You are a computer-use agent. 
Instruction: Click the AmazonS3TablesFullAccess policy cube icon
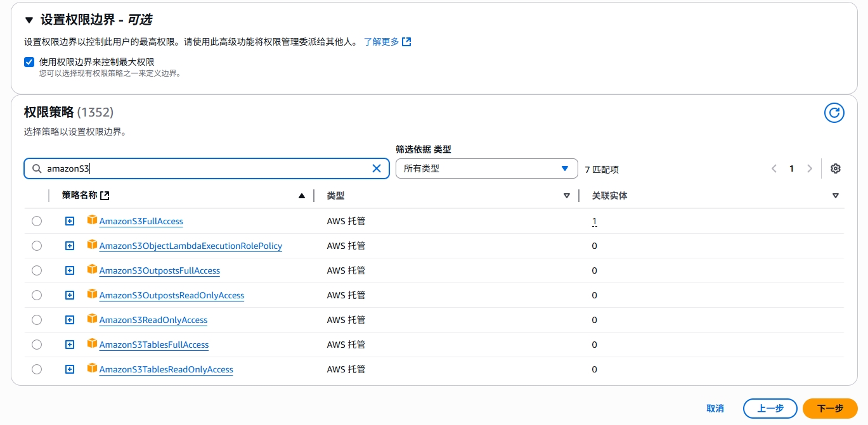(x=93, y=344)
